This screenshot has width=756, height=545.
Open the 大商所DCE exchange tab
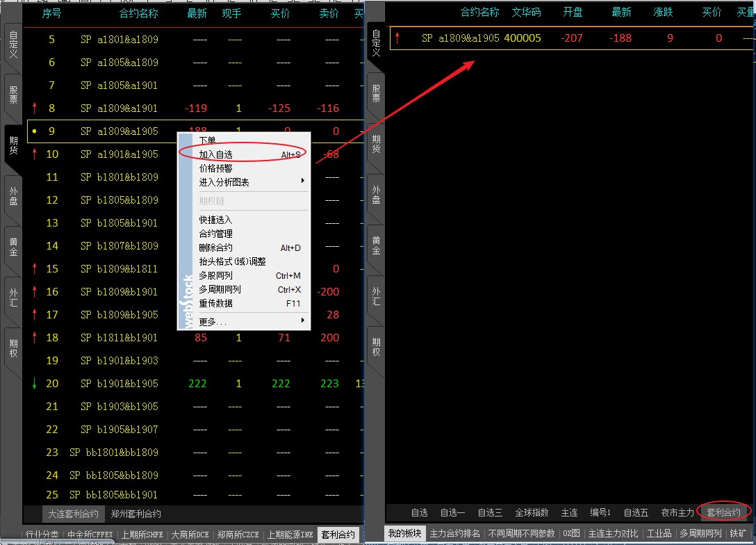coord(190,535)
